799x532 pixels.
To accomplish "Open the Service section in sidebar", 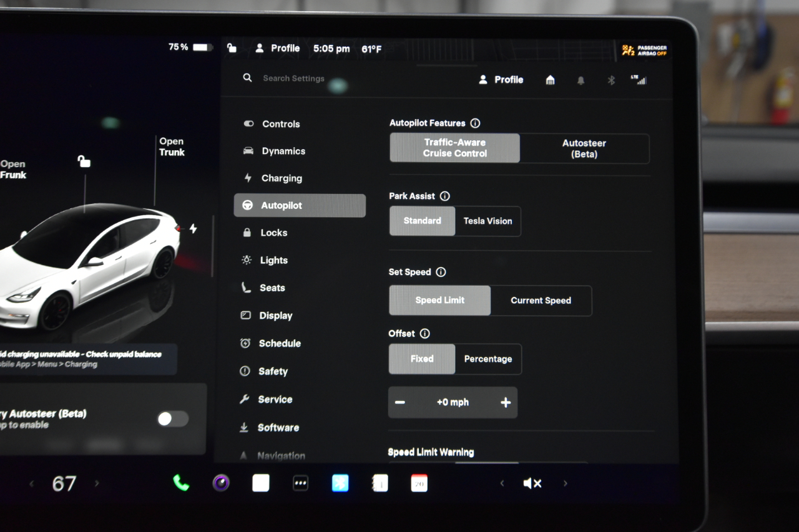I will coord(275,399).
